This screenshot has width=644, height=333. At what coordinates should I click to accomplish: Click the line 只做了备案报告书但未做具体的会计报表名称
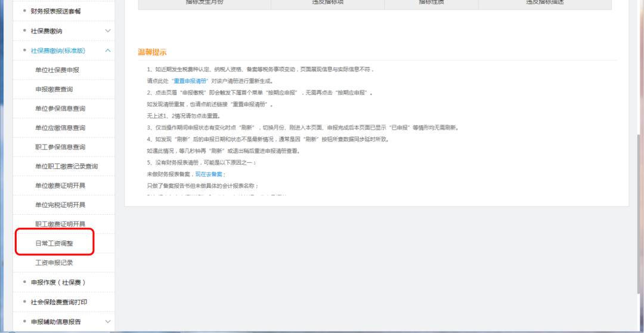[203, 186]
